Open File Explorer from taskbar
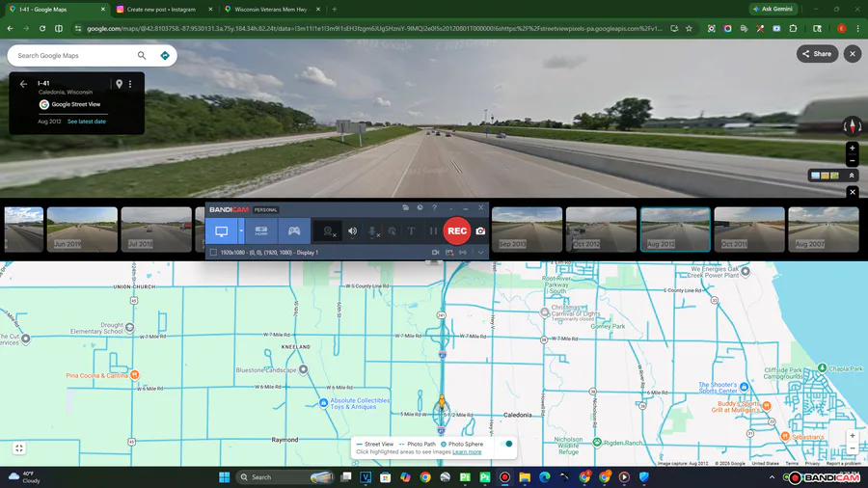The height and width of the screenshot is (488, 868). [525, 477]
